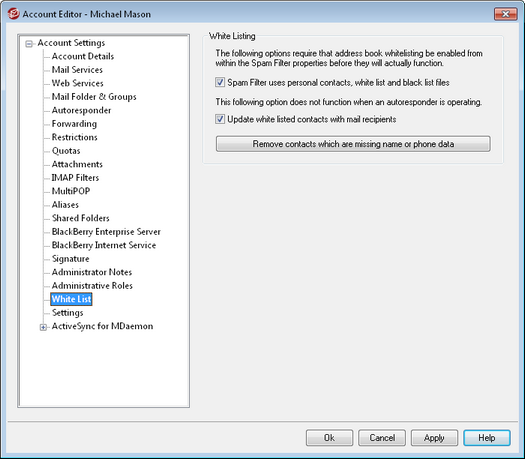Select Mail Services in the tree
The image size is (525, 459).
(x=77, y=70)
